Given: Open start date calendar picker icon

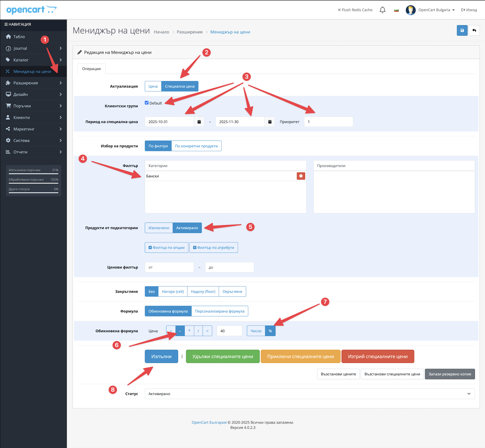Looking at the screenshot, I should tap(199, 122).
